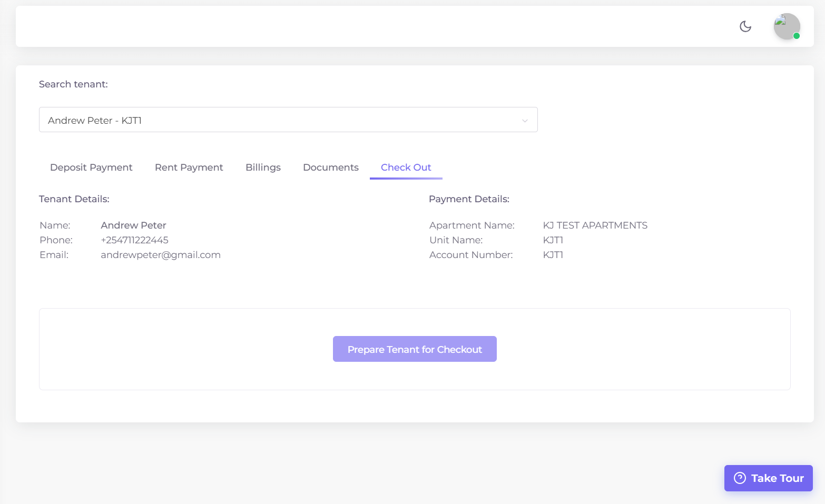Click the phone number +254711222445
The width and height of the screenshot is (825, 504).
134,240
